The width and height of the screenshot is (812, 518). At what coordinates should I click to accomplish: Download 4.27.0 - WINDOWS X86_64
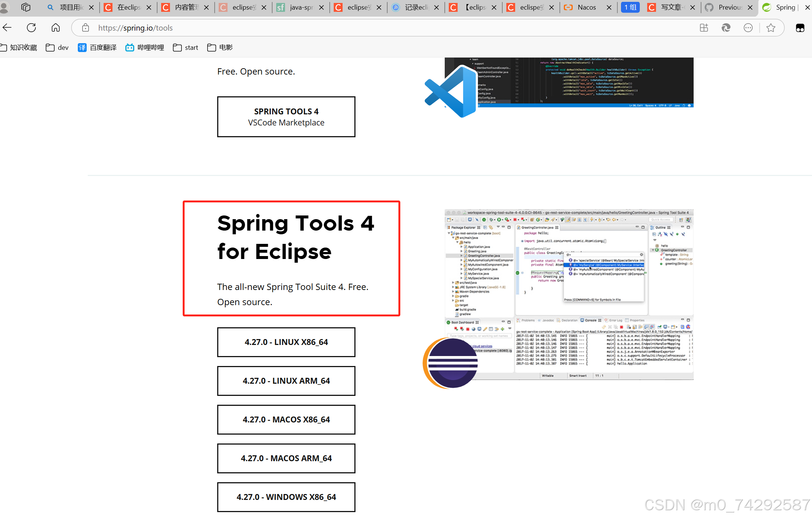click(286, 497)
